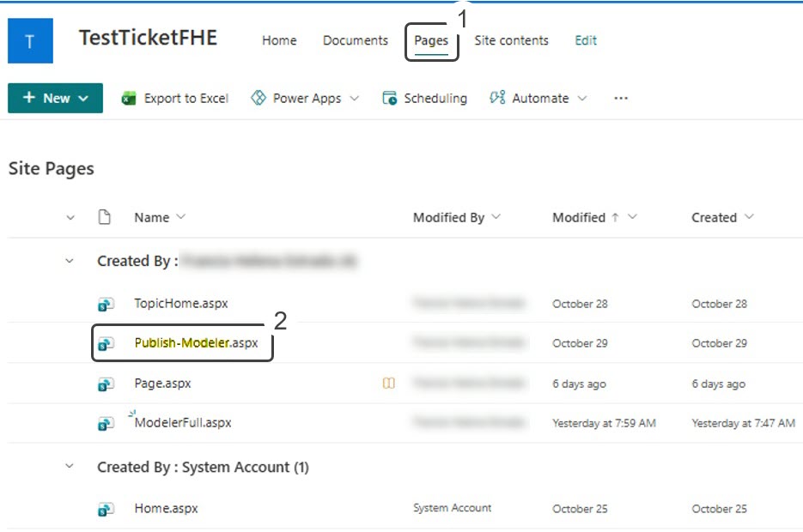Switch to the Documents tab
The height and width of the screenshot is (532, 803).
point(355,40)
